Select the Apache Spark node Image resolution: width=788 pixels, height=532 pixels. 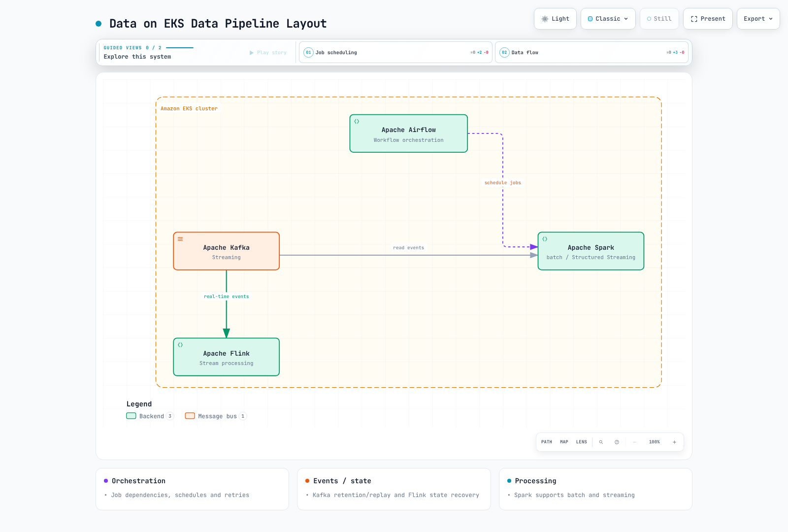591,251
